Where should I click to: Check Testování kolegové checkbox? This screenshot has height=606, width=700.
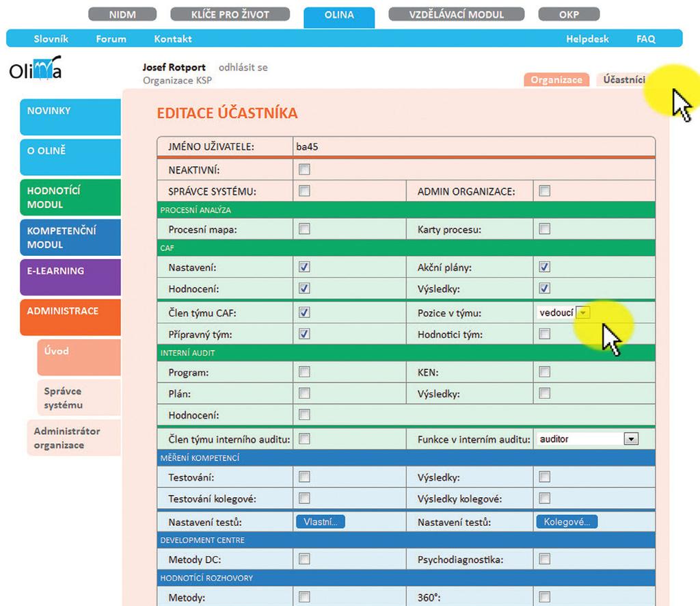(304, 498)
